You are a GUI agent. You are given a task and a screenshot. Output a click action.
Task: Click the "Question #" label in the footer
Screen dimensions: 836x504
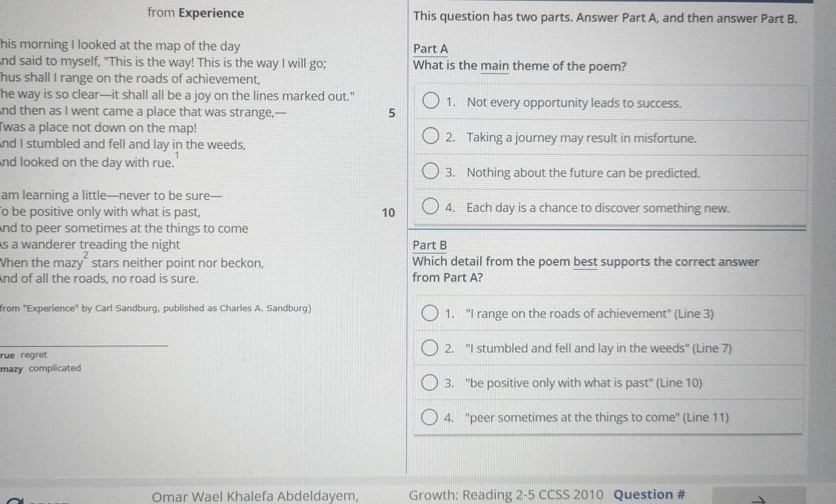click(x=649, y=494)
